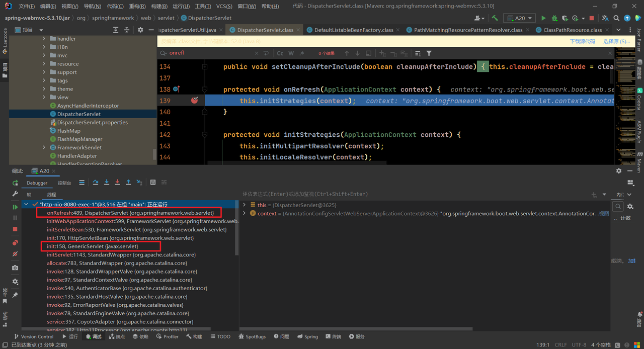Expand the FrameworkServlet node
This screenshot has width=644, height=349.
coord(44,147)
